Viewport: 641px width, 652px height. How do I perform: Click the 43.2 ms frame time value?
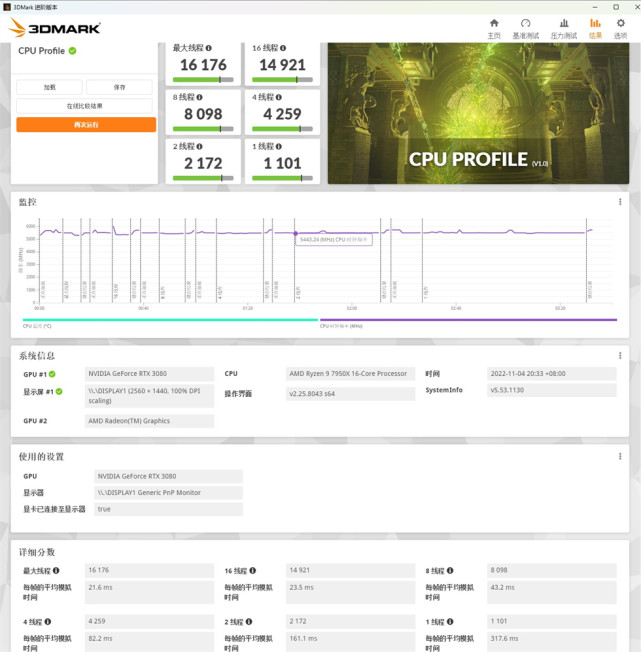[x=552, y=592]
